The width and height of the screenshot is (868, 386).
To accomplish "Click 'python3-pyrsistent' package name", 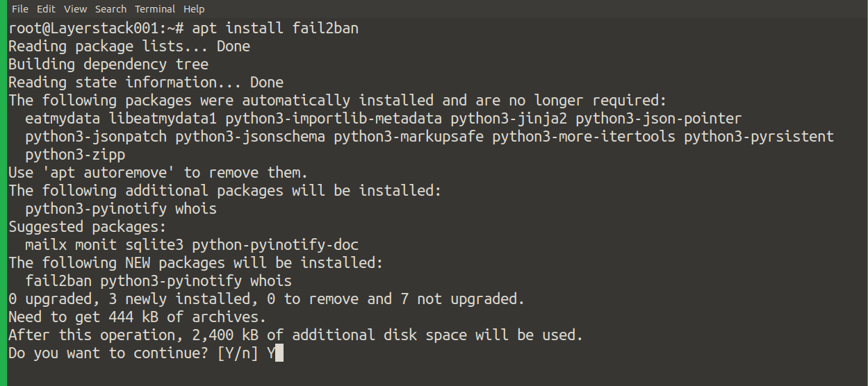I will point(759,137).
